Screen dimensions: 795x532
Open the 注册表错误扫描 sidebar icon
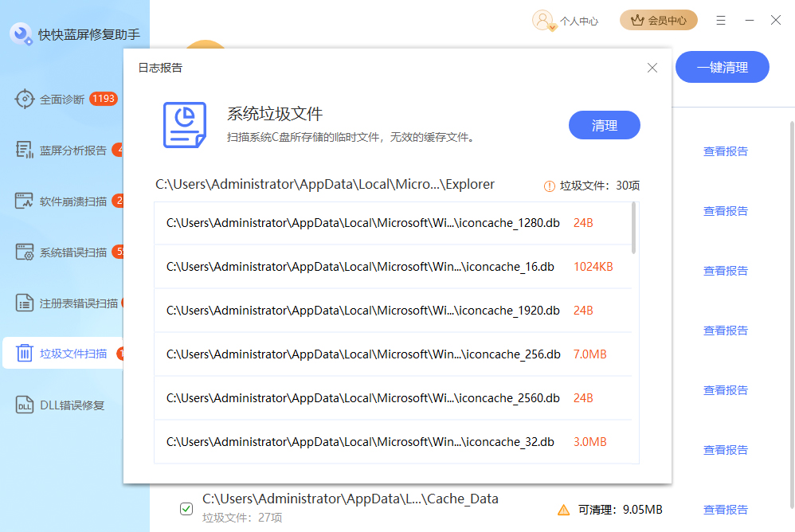click(24, 302)
